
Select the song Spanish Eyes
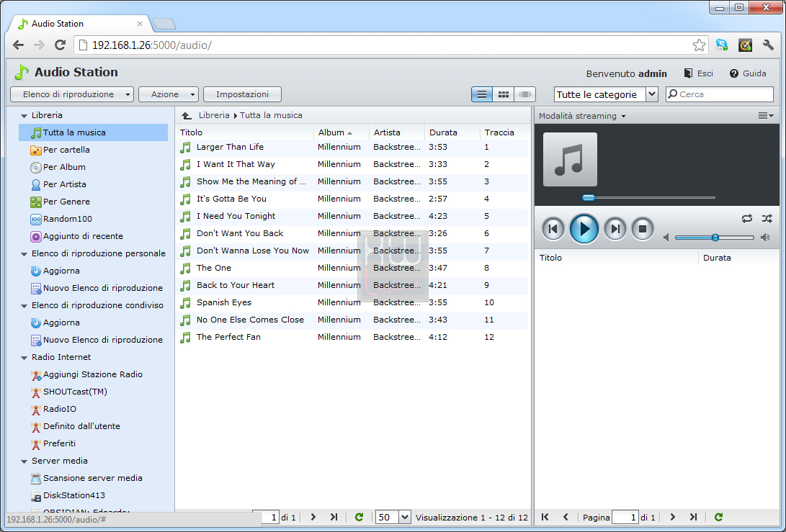coord(352,302)
